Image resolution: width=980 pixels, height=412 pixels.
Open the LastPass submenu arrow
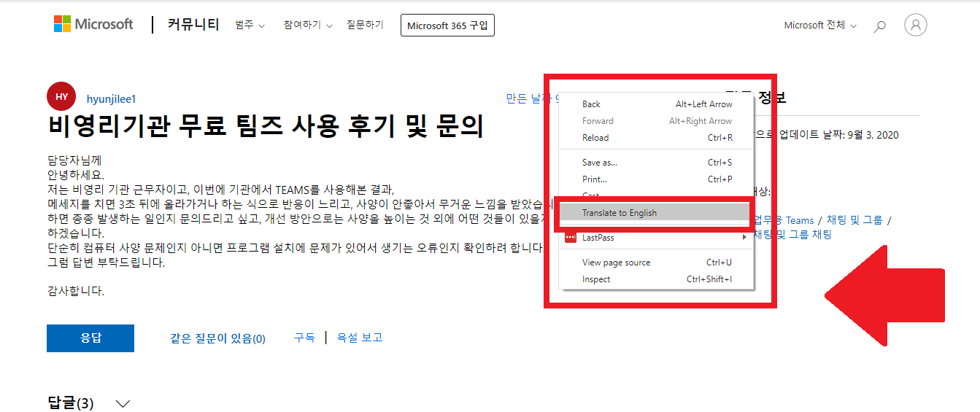[744, 238]
